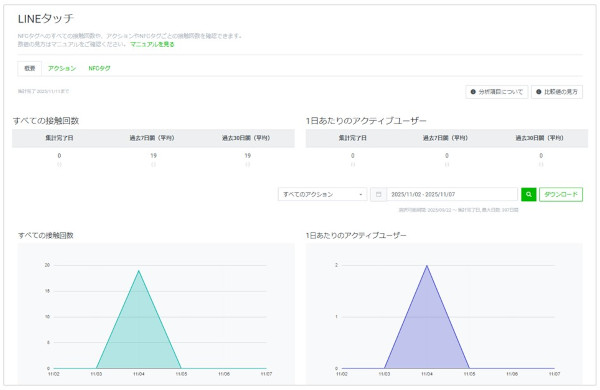Click the 1日あたりのアクティブユーザー chart title

tap(356, 235)
